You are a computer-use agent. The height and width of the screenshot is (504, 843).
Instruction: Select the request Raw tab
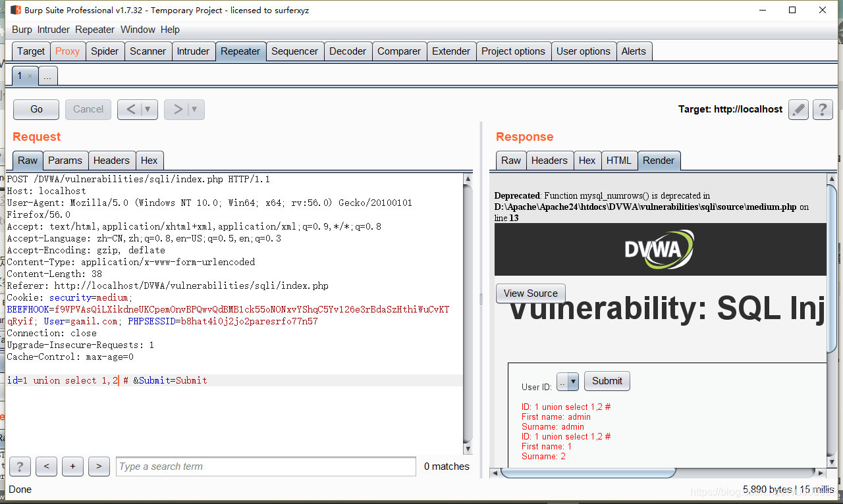click(x=28, y=161)
